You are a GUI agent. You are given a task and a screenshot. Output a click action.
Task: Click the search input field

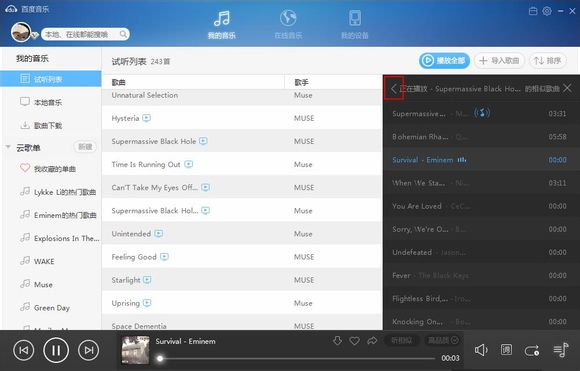85,34
